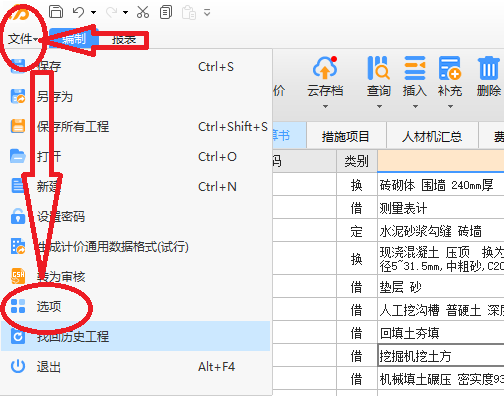Choose 选项 from the file menu
Image resolution: width=504 pixels, height=396 pixels.
135,306
